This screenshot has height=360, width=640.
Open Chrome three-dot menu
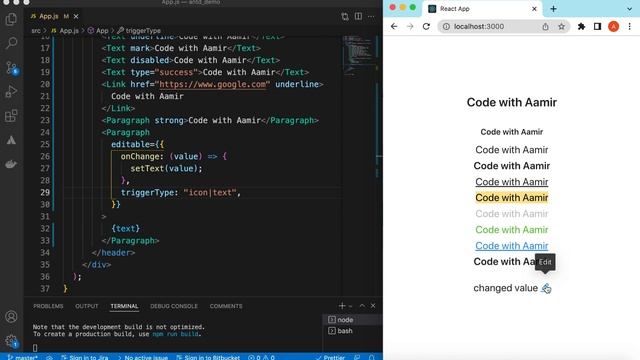coord(629,27)
